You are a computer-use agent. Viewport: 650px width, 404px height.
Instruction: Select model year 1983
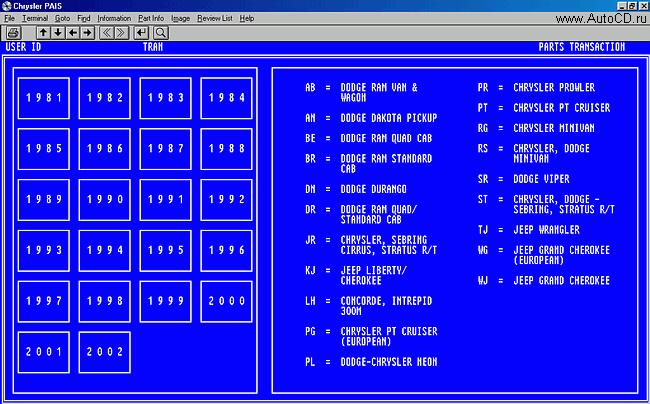[165, 98]
